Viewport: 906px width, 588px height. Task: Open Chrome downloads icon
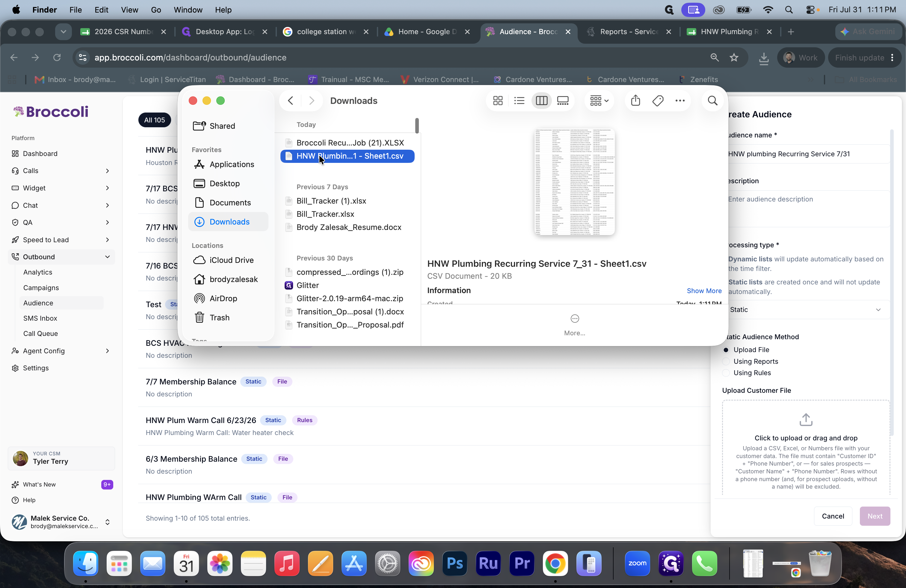point(764,58)
